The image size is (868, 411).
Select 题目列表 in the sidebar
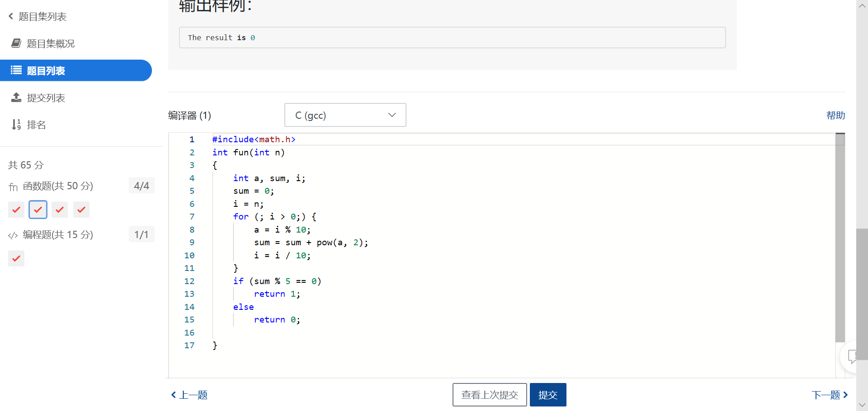click(76, 70)
